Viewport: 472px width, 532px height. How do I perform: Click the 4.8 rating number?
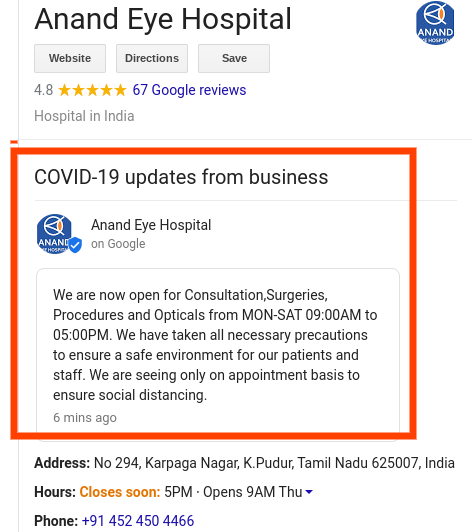pyautogui.click(x=43, y=90)
